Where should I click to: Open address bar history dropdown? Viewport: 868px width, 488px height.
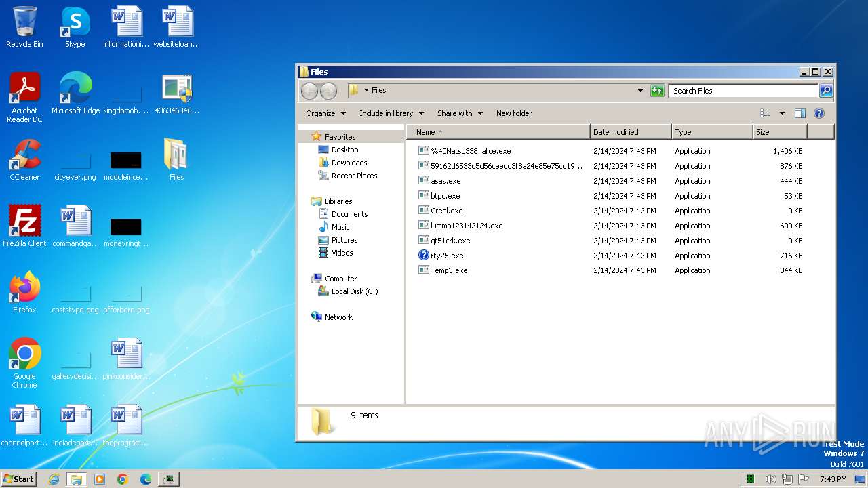click(x=640, y=91)
